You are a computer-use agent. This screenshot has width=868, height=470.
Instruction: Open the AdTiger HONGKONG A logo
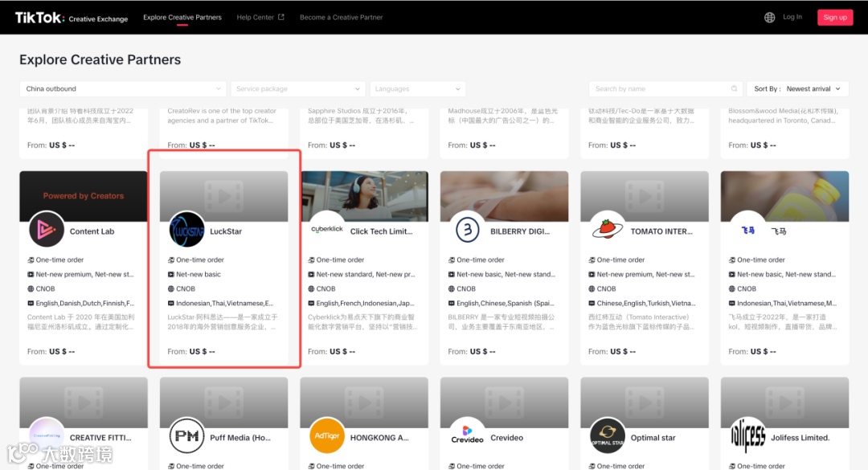coord(326,435)
